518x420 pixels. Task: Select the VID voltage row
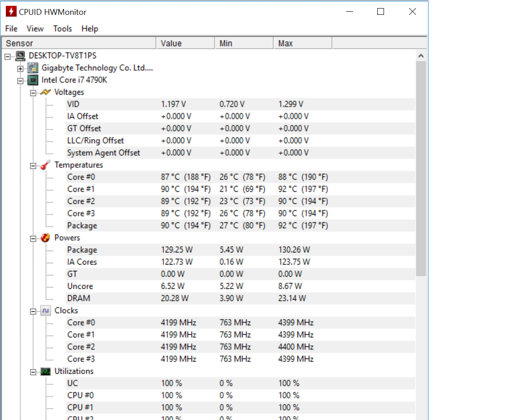[241, 104]
